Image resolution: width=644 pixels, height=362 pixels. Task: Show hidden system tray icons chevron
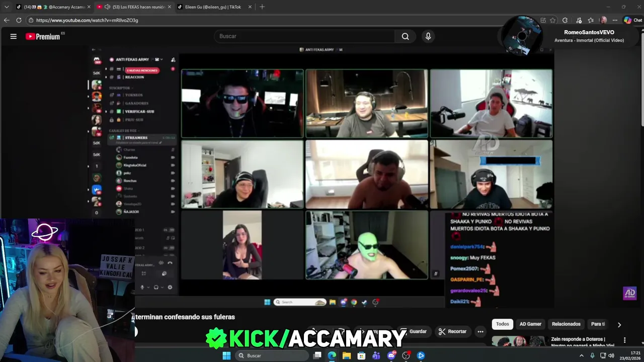582,355
